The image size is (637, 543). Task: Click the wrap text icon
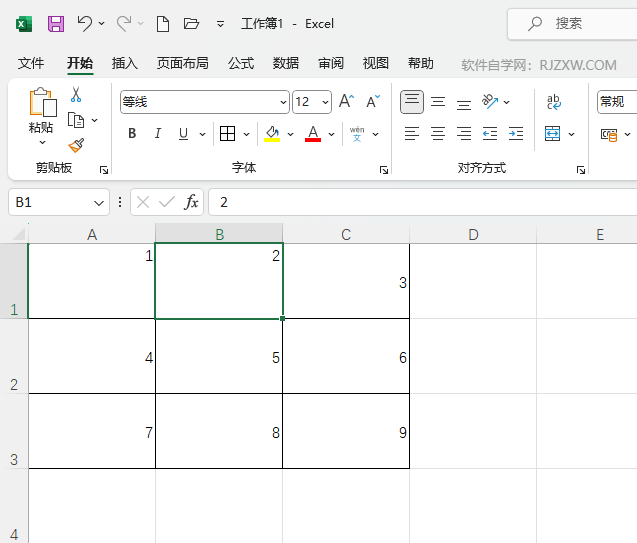(554, 102)
